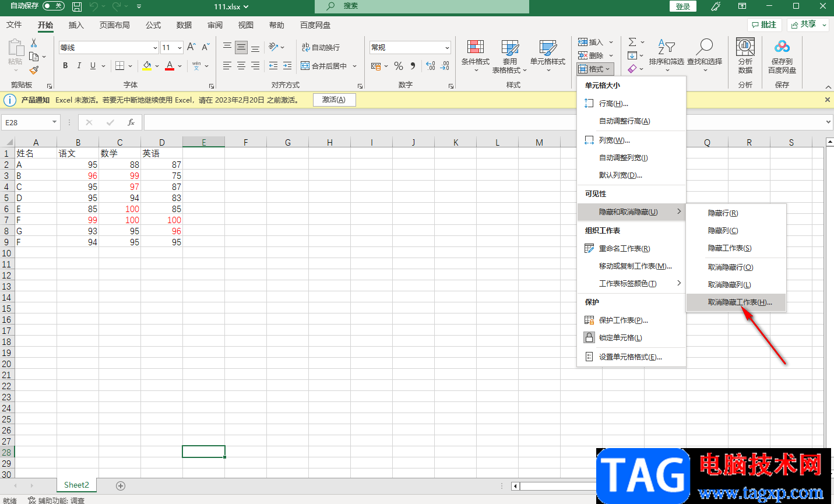Click the search box in title bar
This screenshot has width=834, height=504.
422,6
